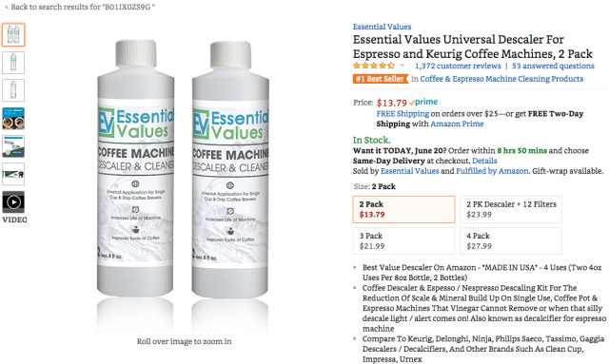The height and width of the screenshot is (364, 609).
Task: Open the fifth product thumbnail image
Action: pos(13,146)
